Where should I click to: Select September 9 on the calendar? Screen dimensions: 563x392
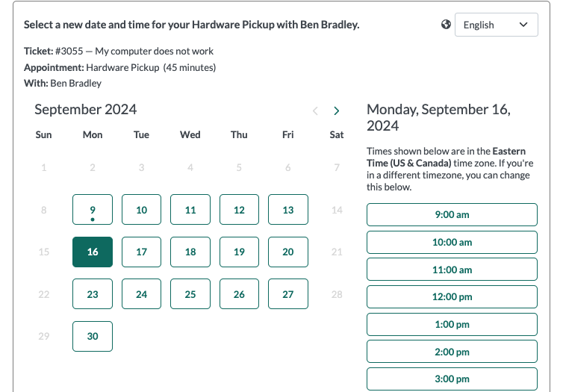[x=93, y=210]
